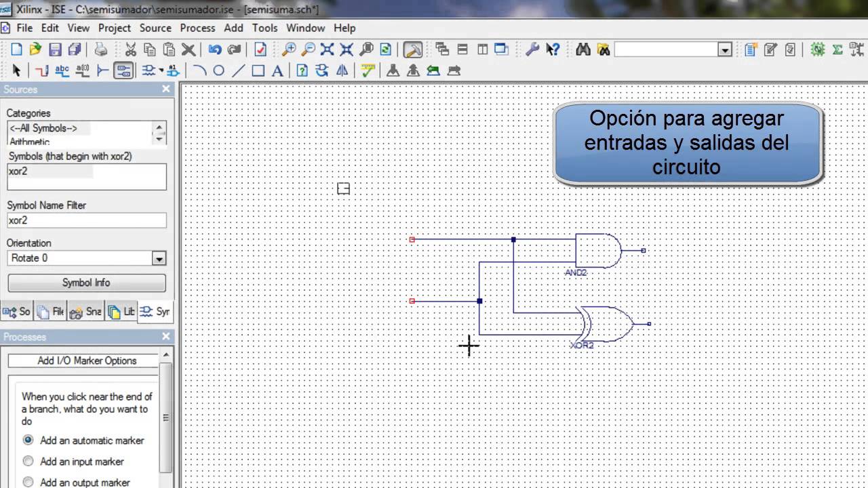This screenshot has width=868, height=488.
Task: Open Find with binoculars icon
Action: point(583,49)
